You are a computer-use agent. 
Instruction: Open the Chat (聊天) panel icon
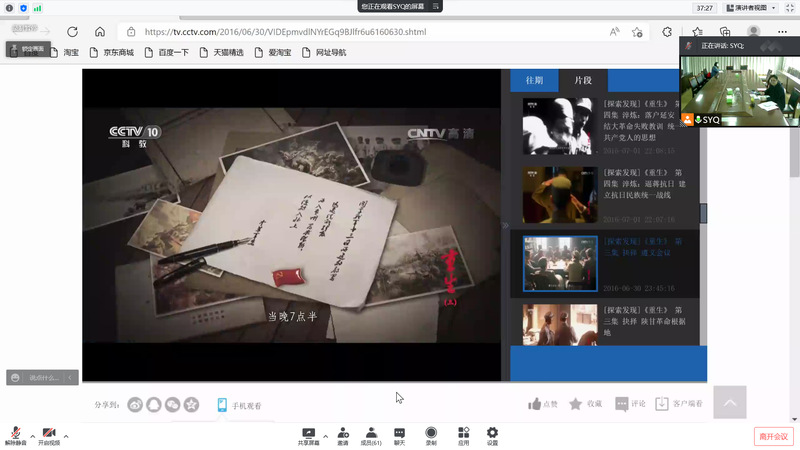[399, 432]
